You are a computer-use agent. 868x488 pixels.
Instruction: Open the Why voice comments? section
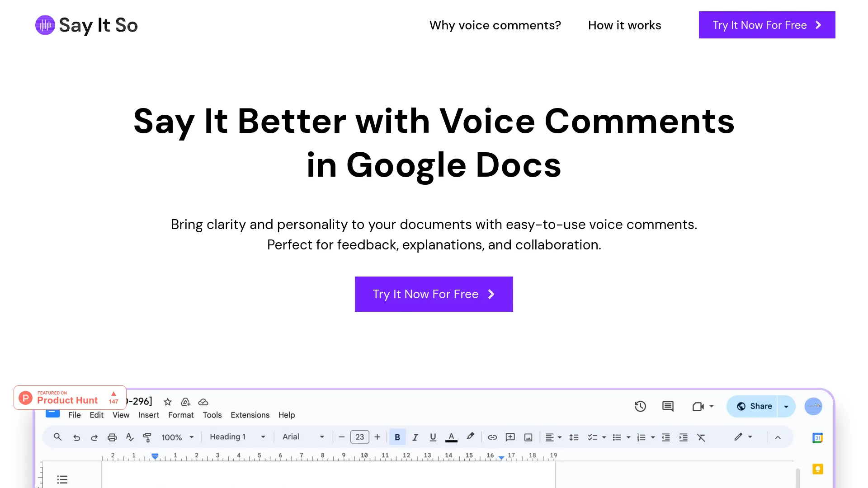pyautogui.click(x=495, y=25)
